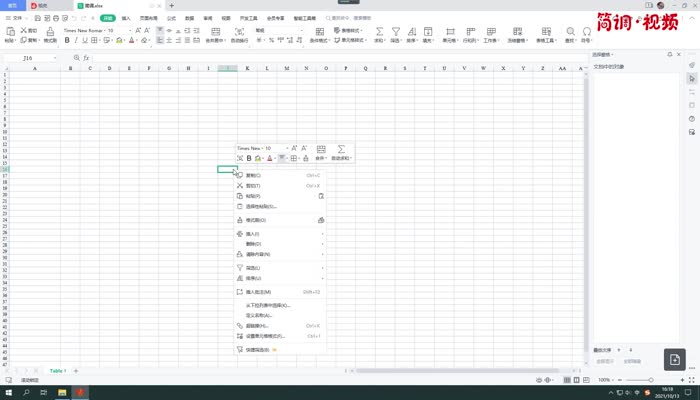Click the font color A icon in mini toolbar
The width and height of the screenshot is (700, 400).
point(269,158)
